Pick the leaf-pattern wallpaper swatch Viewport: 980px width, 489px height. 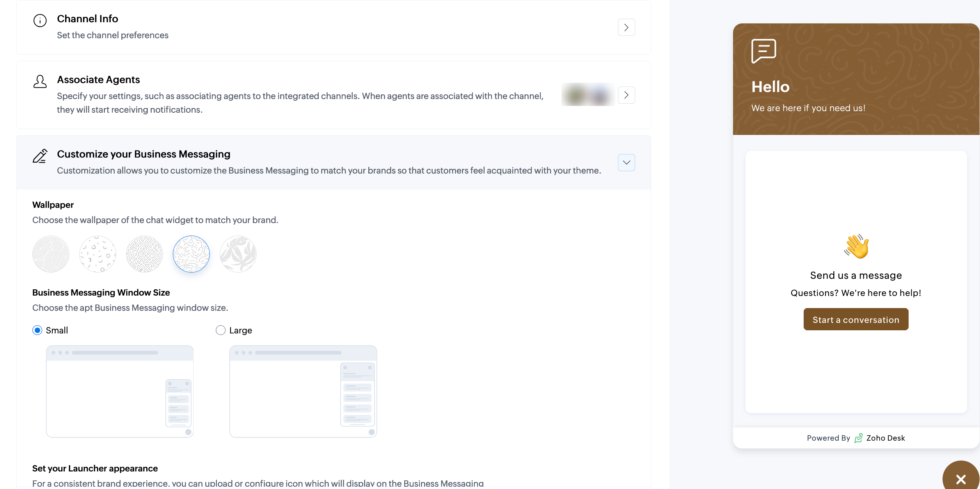tap(238, 254)
